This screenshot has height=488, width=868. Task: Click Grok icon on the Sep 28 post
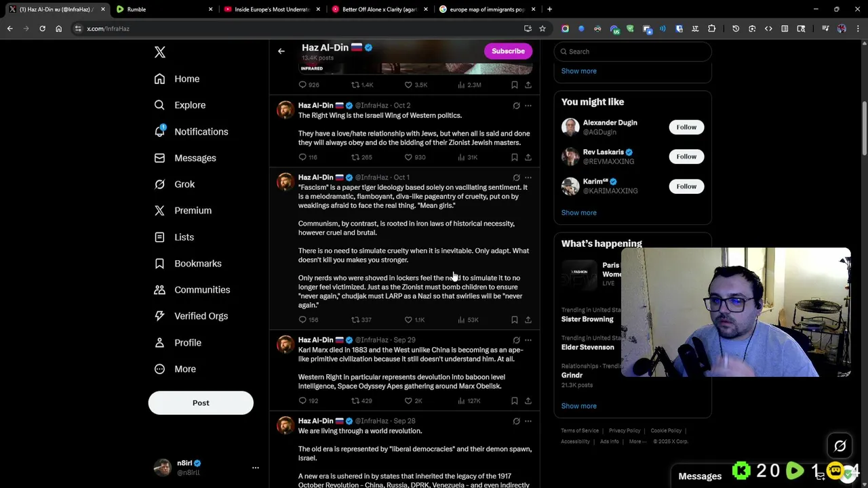tap(516, 421)
